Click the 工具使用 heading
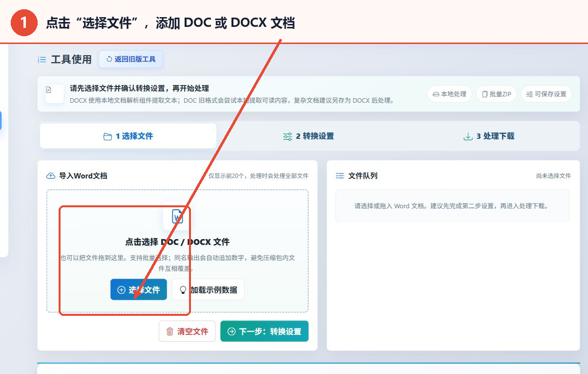588x374 pixels. [71, 60]
